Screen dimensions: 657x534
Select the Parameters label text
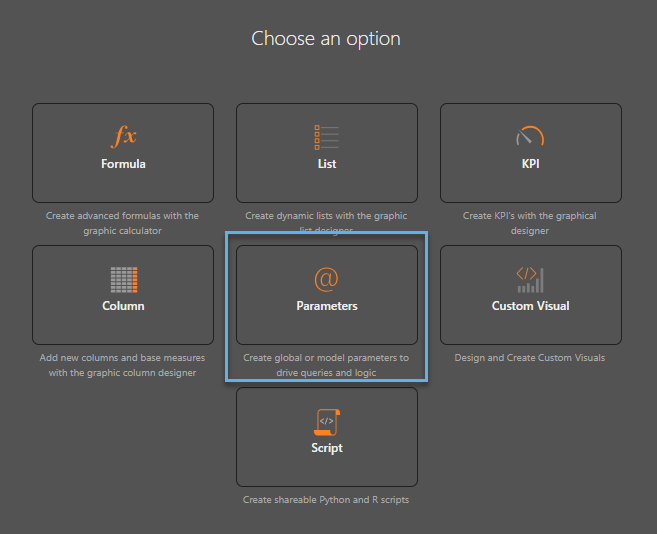click(x=327, y=306)
